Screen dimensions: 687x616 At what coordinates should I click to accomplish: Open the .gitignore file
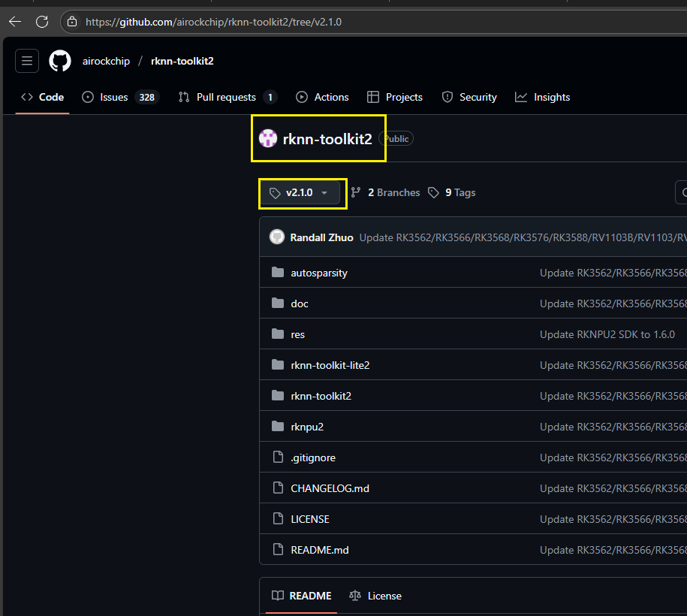313,457
